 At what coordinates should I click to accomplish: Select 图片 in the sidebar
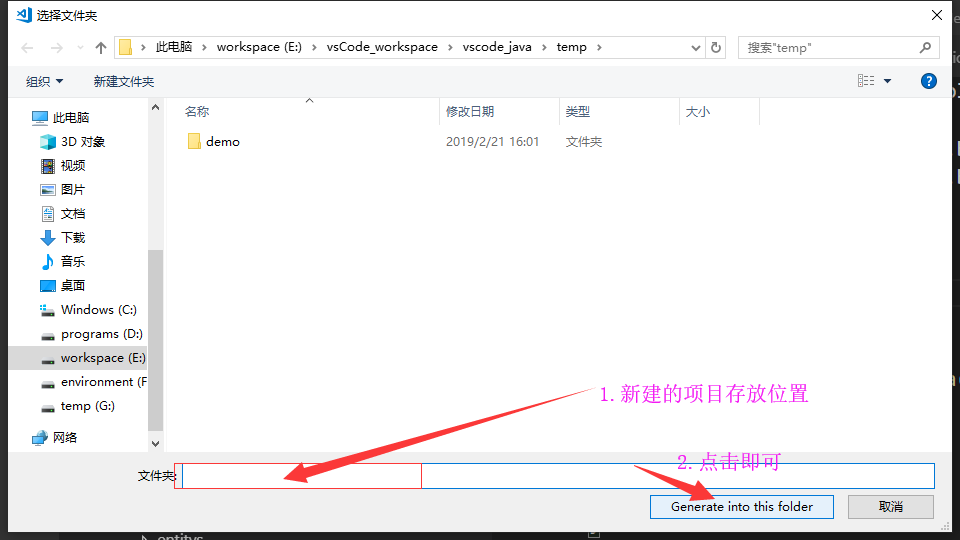pyautogui.click(x=73, y=190)
